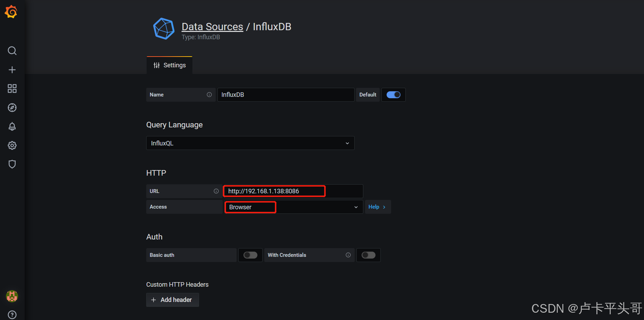Enable the Basic auth switch
Image resolution: width=644 pixels, height=320 pixels.
pos(250,255)
